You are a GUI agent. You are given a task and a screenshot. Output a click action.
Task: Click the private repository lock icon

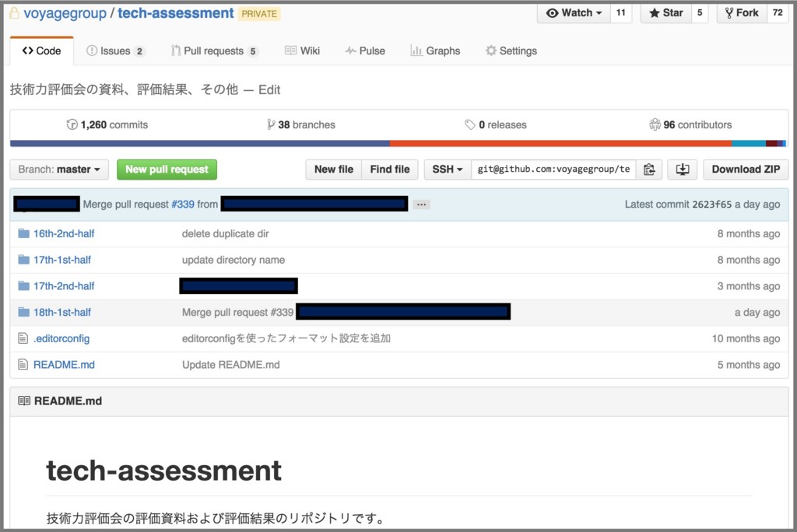(x=14, y=13)
